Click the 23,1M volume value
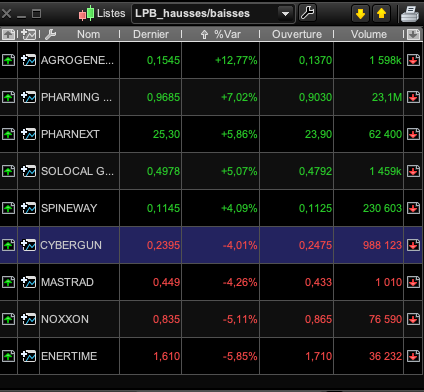The width and height of the screenshot is (424, 392). [387, 97]
